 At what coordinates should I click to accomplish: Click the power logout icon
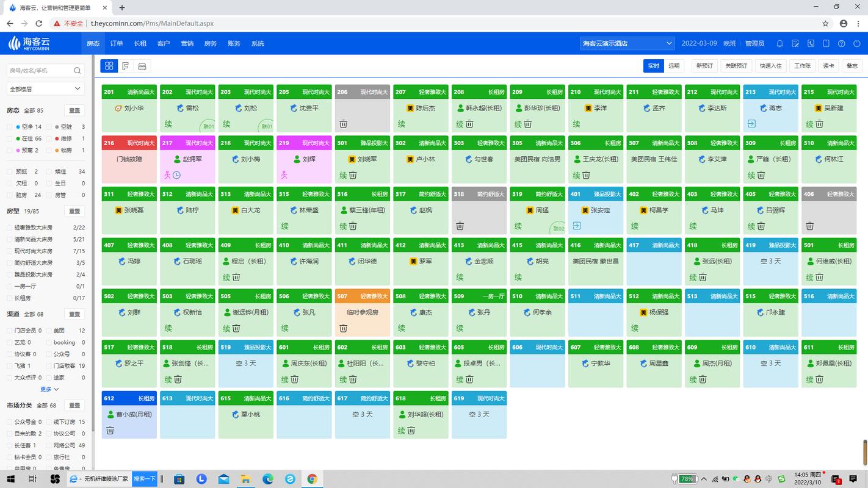pyautogui.click(x=857, y=43)
